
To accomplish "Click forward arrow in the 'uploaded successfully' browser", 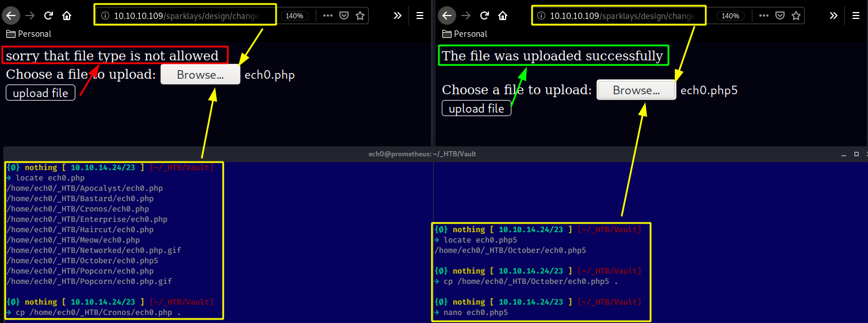I will pos(466,16).
